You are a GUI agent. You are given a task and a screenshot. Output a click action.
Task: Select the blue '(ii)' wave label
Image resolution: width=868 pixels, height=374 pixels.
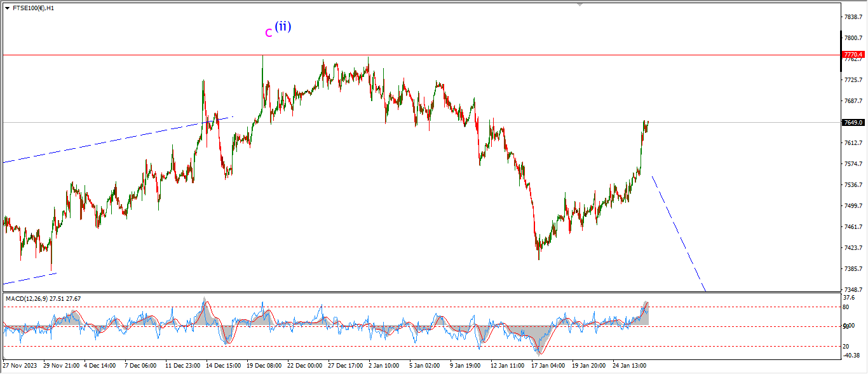click(283, 27)
